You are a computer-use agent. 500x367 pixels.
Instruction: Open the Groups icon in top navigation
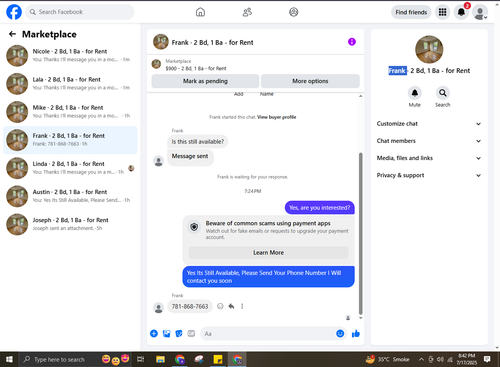pos(294,12)
